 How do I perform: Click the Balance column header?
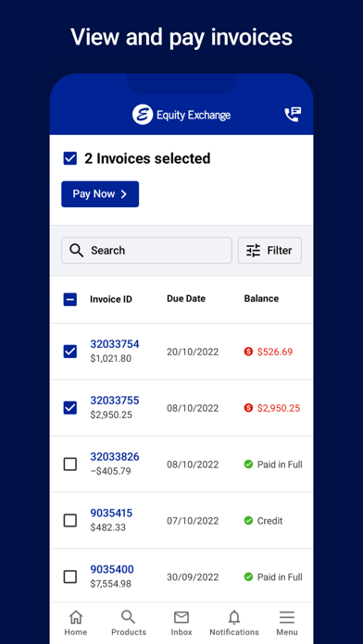coord(261,299)
